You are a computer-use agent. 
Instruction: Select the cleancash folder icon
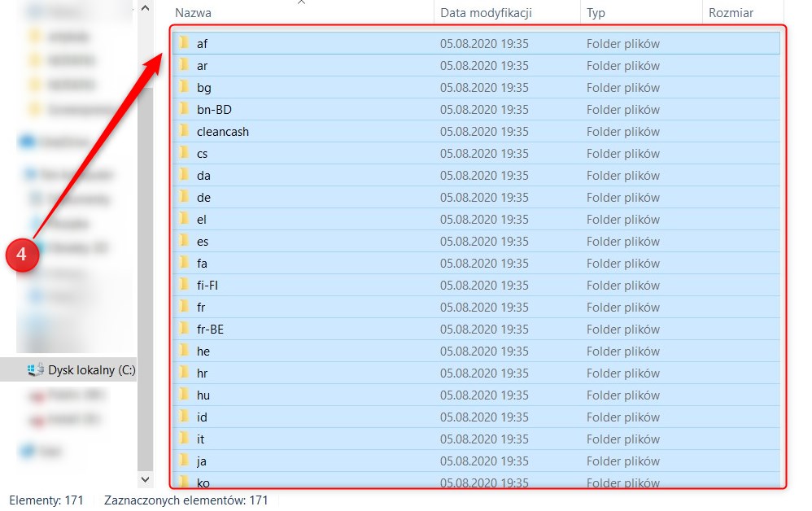[x=184, y=131]
